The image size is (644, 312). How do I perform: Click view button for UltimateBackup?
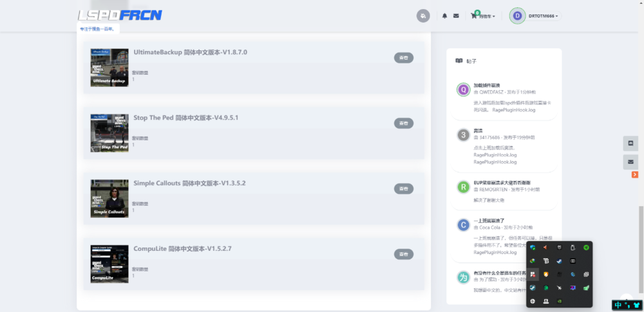coord(403,58)
